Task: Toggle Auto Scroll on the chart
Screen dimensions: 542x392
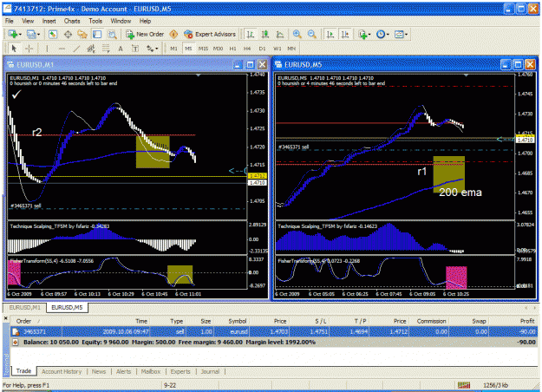Action: click(x=330, y=34)
